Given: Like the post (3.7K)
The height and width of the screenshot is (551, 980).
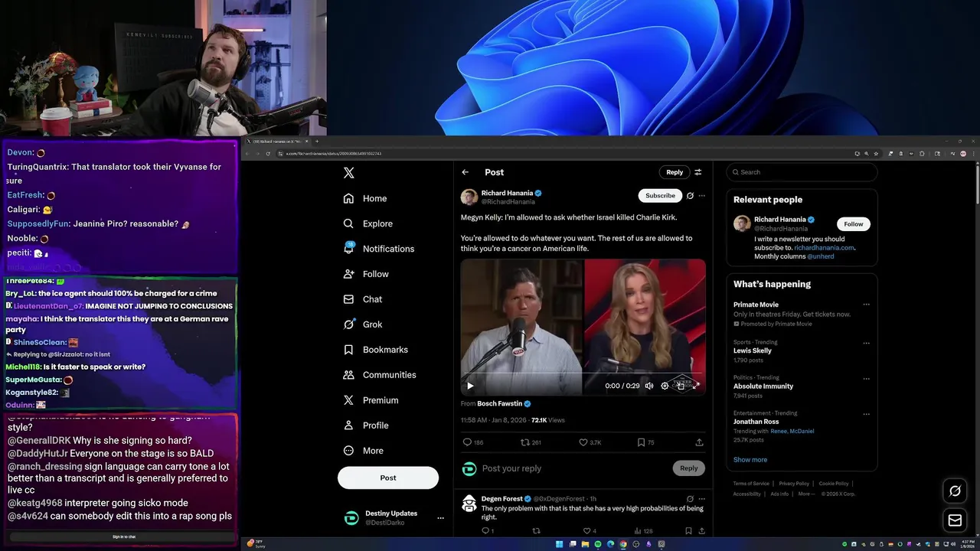Looking at the screenshot, I should pyautogui.click(x=590, y=442).
